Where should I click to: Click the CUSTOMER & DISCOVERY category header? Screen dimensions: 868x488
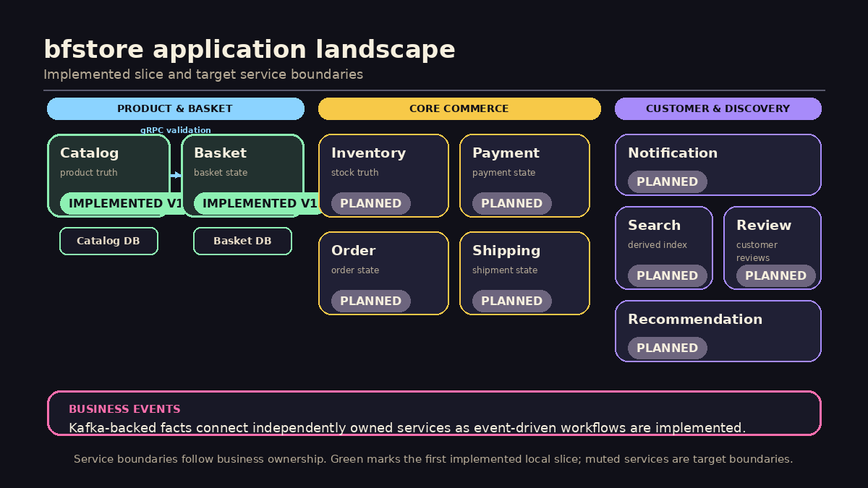pyautogui.click(x=718, y=108)
